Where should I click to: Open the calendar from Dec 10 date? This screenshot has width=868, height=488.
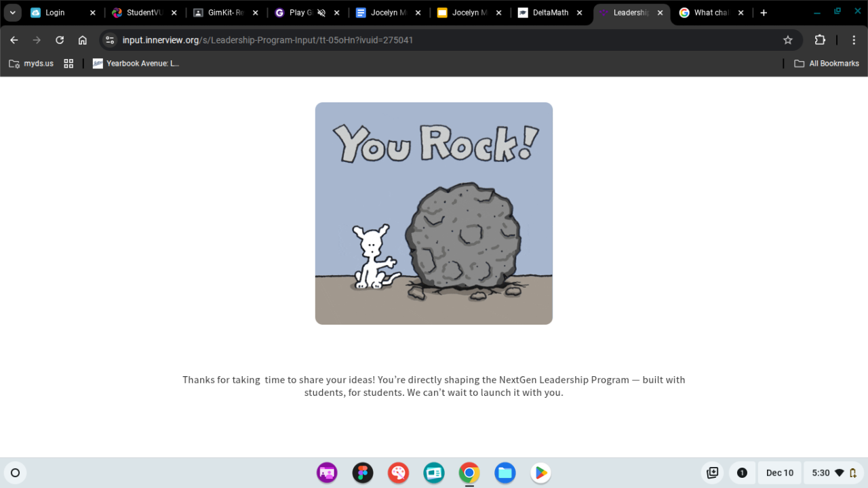780,473
